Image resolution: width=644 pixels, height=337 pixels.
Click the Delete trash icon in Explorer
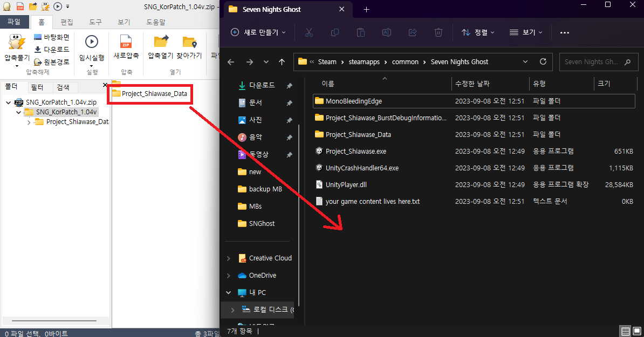click(x=438, y=32)
